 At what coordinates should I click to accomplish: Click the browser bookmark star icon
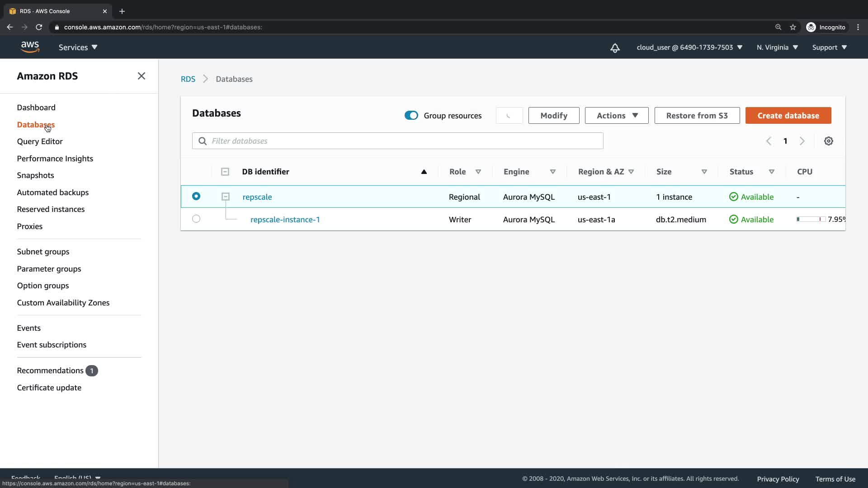pos(793,27)
